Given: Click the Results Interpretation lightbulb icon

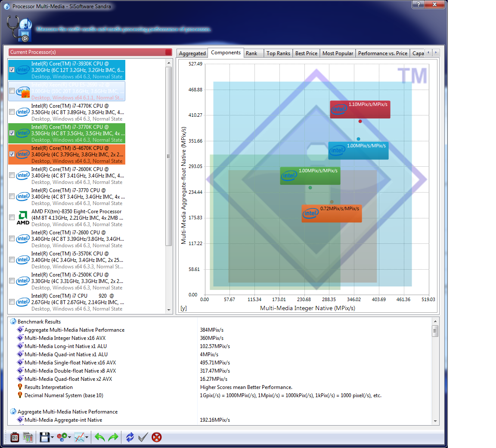Looking at the screenshot, I should click(x=20, y=387).
